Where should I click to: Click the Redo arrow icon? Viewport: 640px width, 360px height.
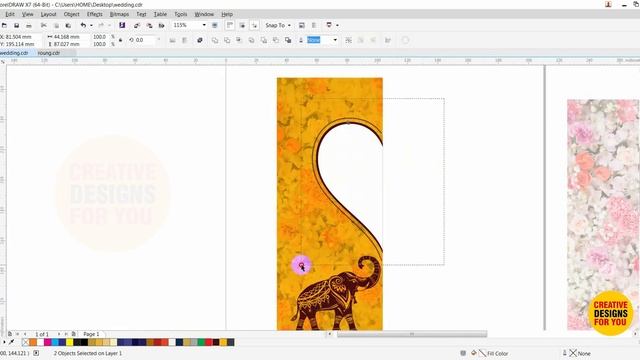(101, 25)
